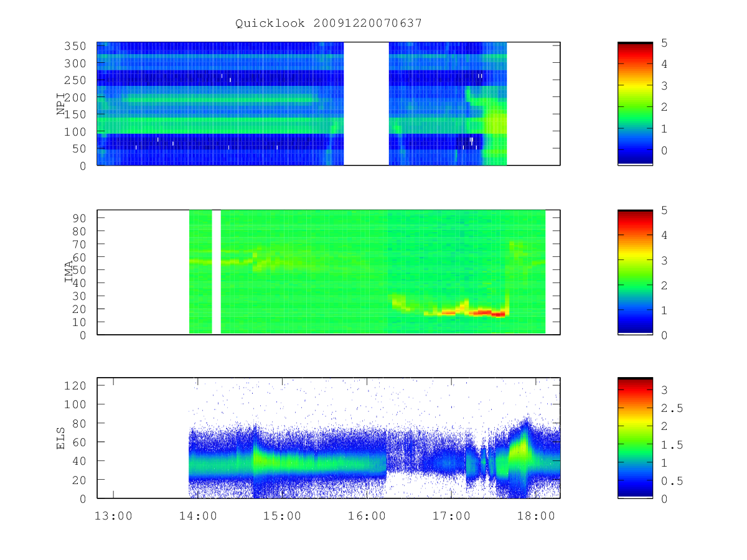Click the NPI axis label
The width and height of the screenshot is (747, 560).
pos(61,104)
